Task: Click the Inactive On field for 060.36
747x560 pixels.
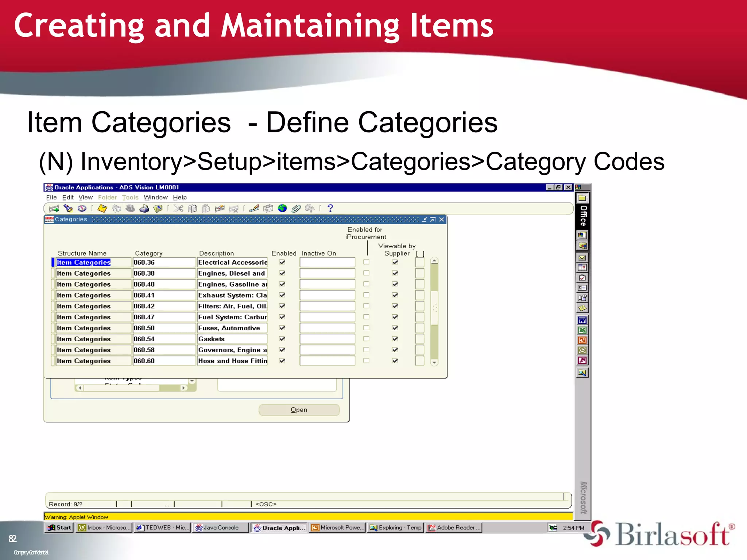Action: [327, 262]
